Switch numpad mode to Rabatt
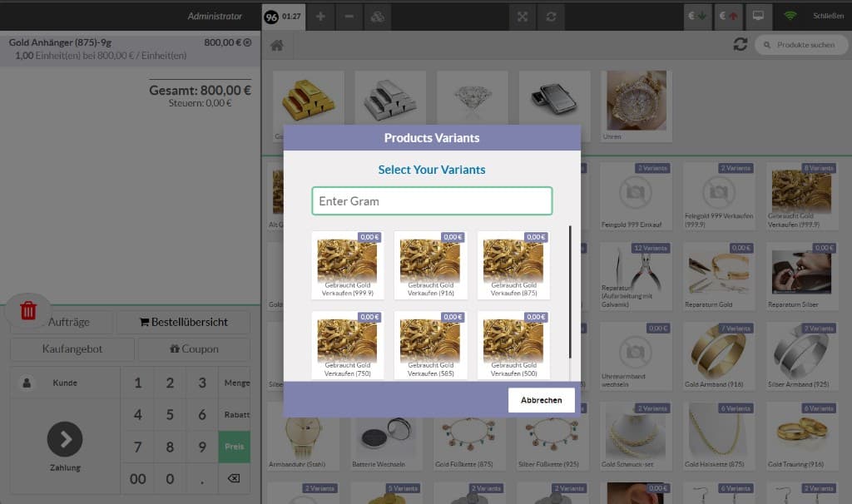Viewport: 852px width, 504px height. (234, 415)
